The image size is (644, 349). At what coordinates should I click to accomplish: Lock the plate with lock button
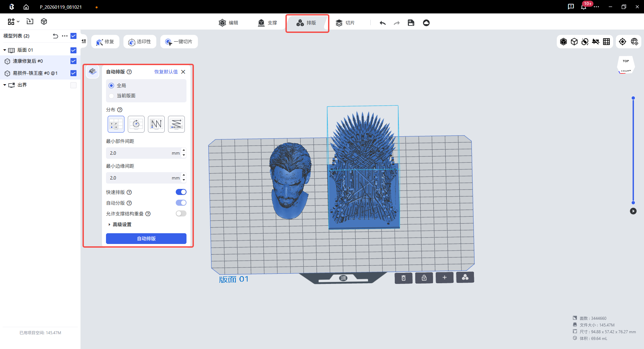(424, 278)
